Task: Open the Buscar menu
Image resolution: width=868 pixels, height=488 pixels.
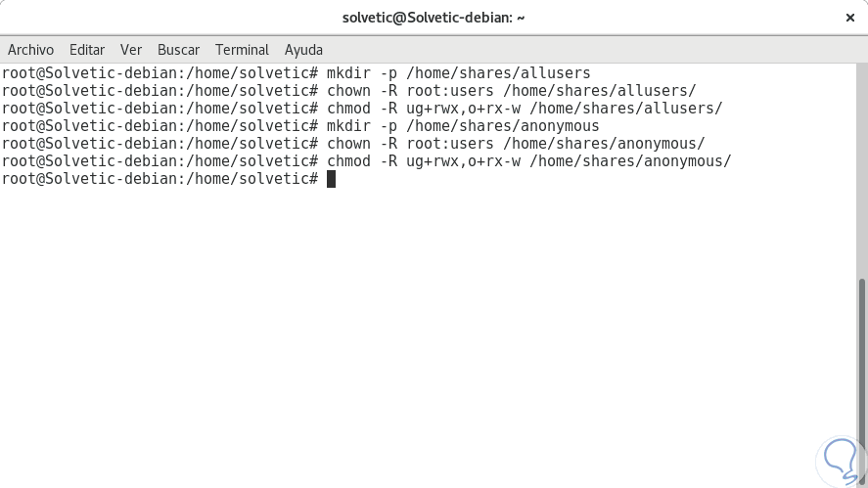Action: (178, 49)
